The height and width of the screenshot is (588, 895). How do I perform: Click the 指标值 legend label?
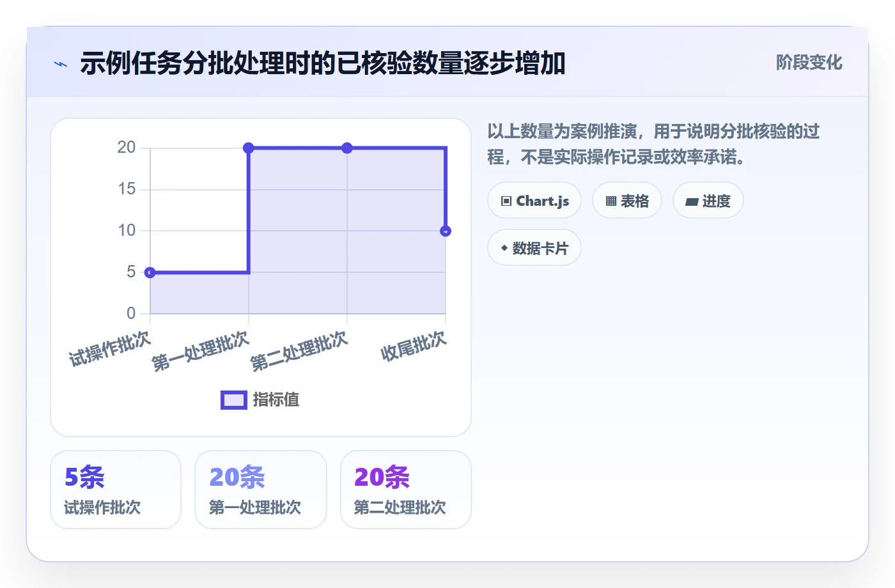tap(276, 400)
